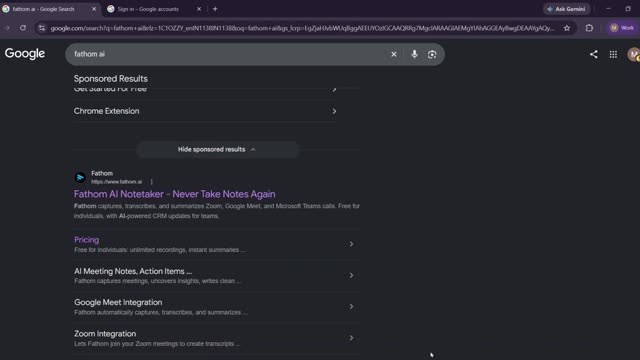Click the chevron on AI Meeting Notes row
The image size is (640, 360).
(351, 276)
